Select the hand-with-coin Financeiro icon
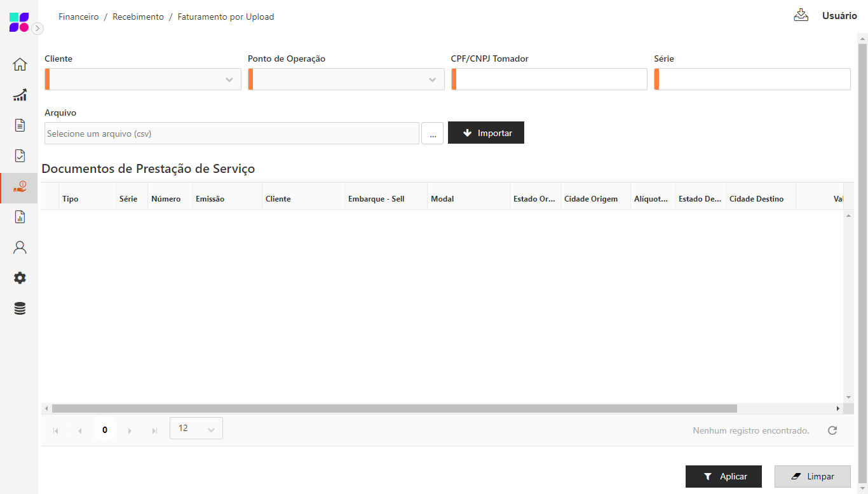The image size is (868, 494). click(20, 186)
